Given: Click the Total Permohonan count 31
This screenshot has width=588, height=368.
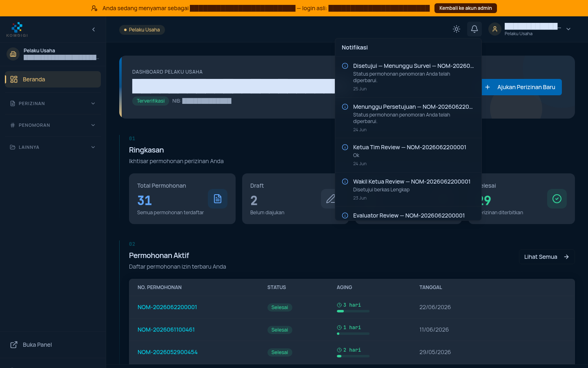Looking at the screenshot, I should 145,200.
